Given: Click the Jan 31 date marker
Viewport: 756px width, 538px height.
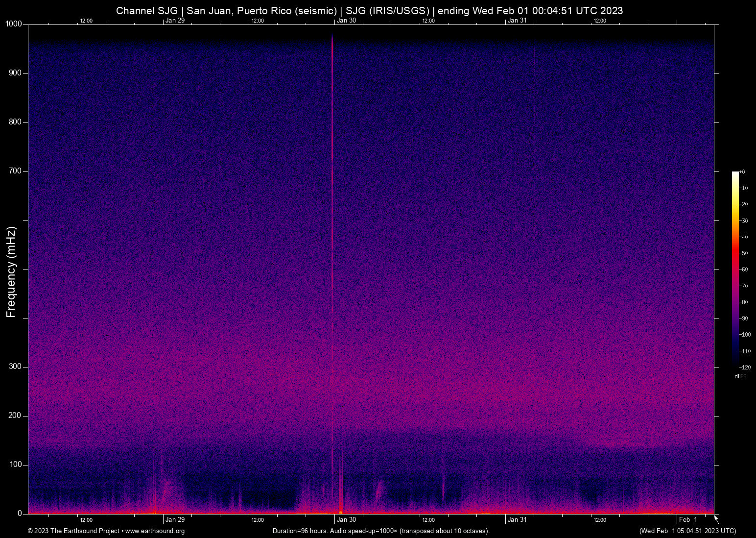Looking at the screenshot, I should (518, 520).
